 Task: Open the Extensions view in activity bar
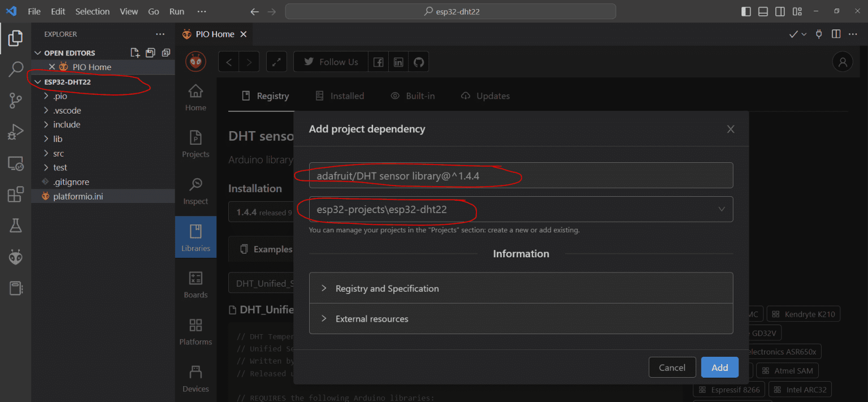pyautogui.click(x=15, y=194)
